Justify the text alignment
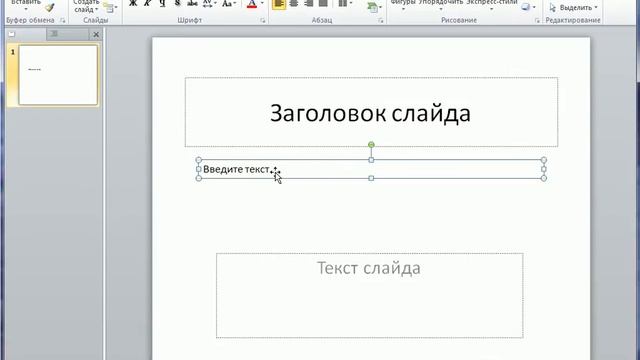Viewport: 640px width, 360px height. [x=323, y=4]
